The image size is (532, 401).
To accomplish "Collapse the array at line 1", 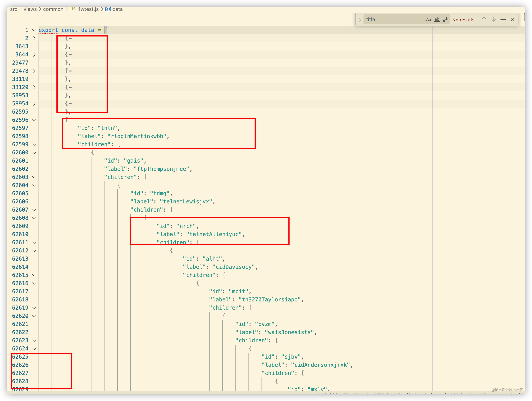I will 34,30.
